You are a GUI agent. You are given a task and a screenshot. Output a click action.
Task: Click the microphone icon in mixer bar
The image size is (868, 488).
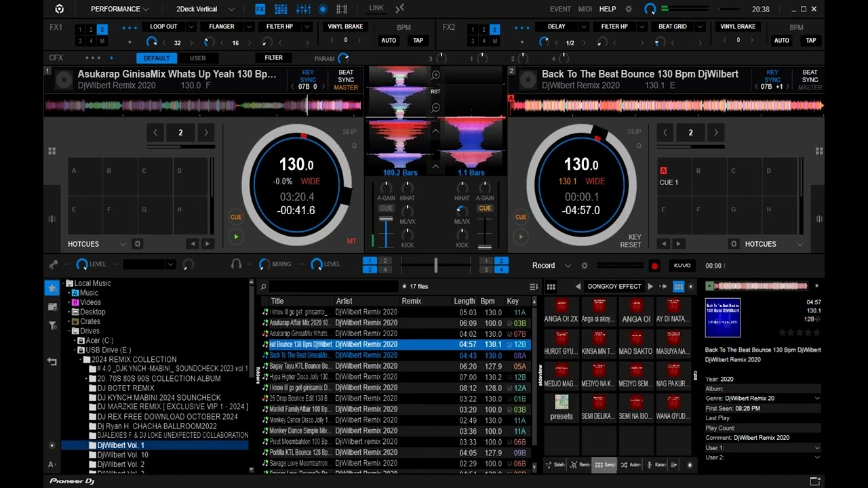[x=54, y=264]
